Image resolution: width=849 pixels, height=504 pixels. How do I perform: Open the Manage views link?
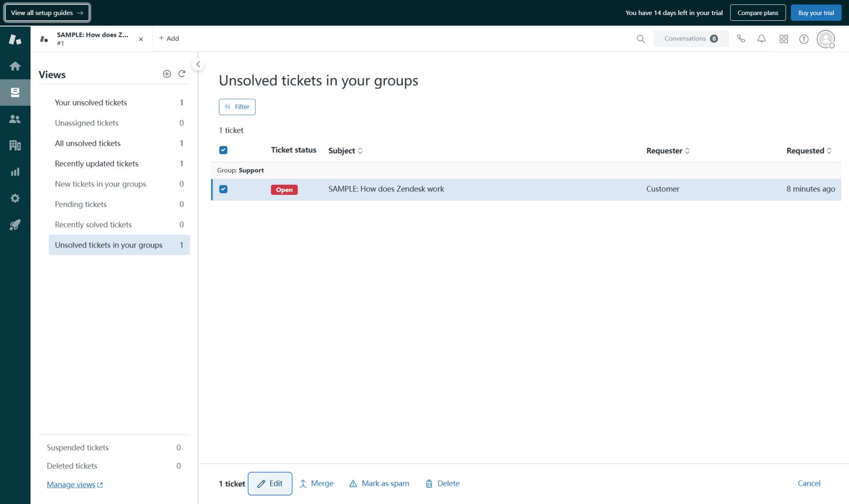click(x=75, y=485)
